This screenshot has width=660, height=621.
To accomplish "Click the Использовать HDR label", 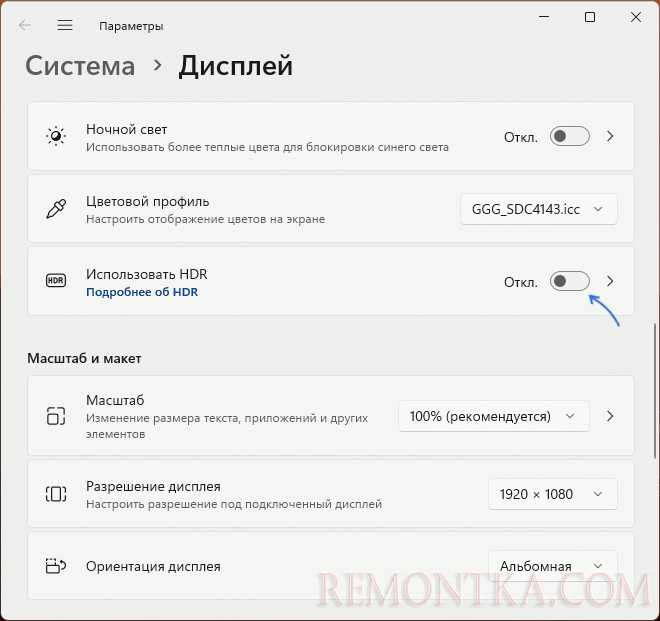I will 146,274.
